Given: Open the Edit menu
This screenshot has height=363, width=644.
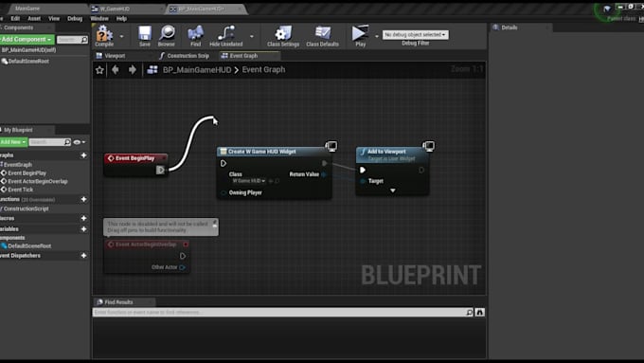Looking at the screenshot, I should tap(15, 19).
